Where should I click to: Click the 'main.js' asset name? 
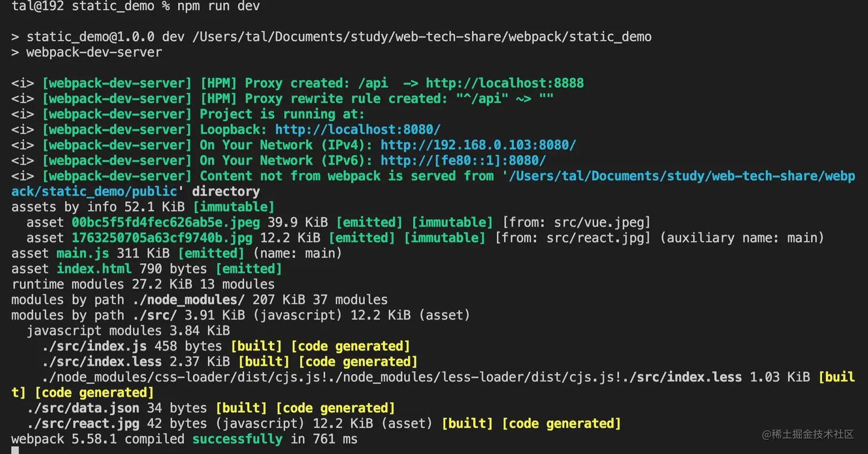point(83,253)
